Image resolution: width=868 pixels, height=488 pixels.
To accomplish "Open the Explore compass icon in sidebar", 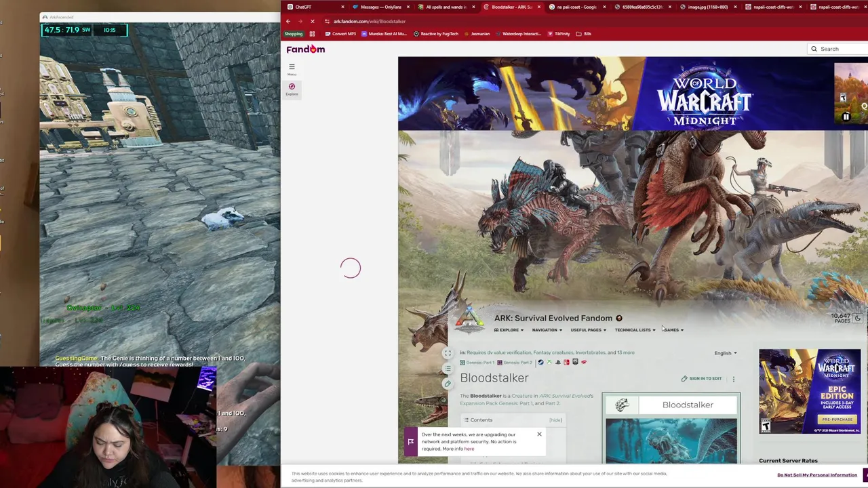I will [x=292, y=89].
